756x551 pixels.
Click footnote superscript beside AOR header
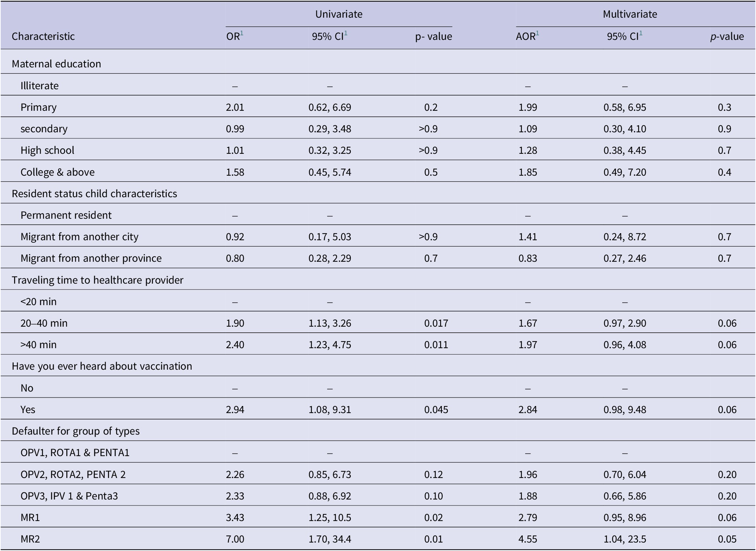tap(537, 33)
